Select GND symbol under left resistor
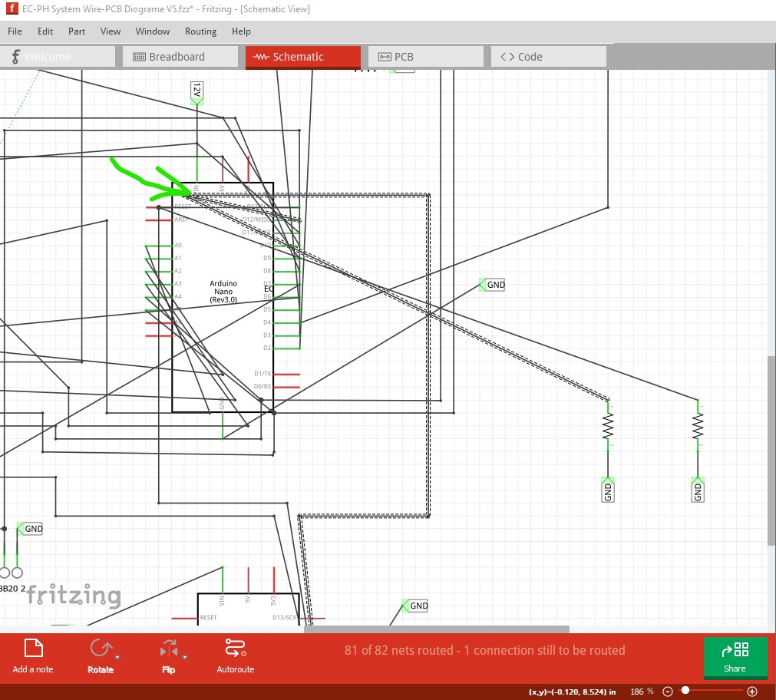Image resolution: width=776 pixels, height=700 pixels. (608, 490)
